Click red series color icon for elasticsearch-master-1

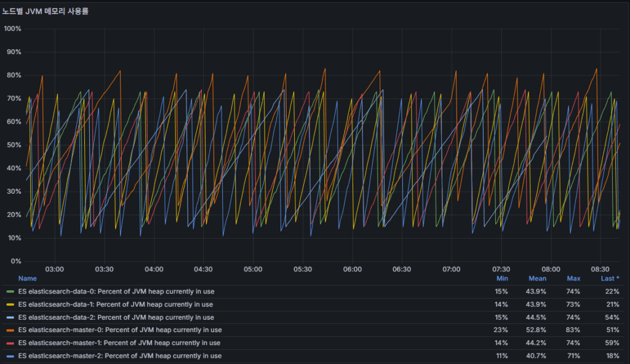click(10, 343)
